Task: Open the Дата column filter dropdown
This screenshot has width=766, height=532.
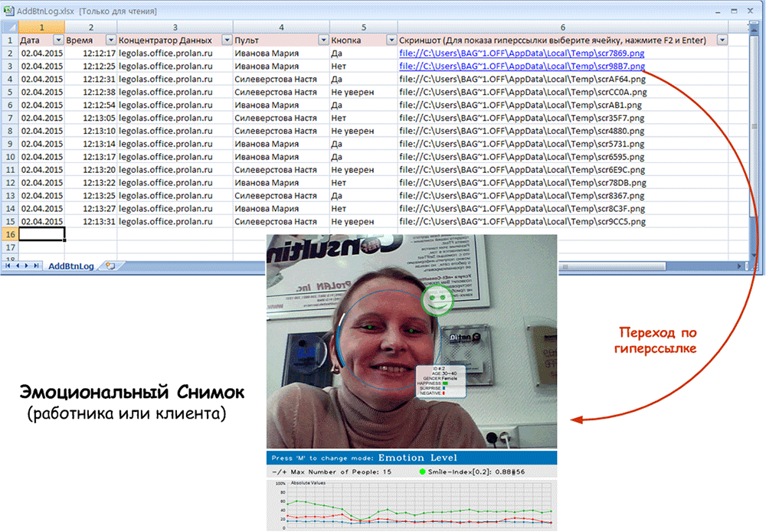Action: click(58, 40)
